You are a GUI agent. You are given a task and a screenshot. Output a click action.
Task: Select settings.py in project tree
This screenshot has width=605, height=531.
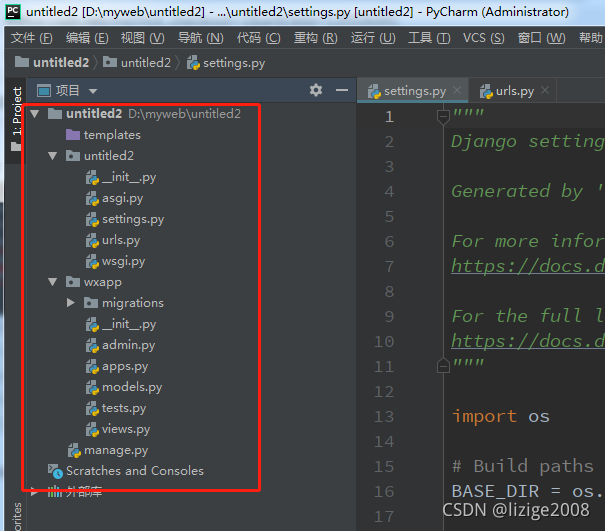coord(133,219)
